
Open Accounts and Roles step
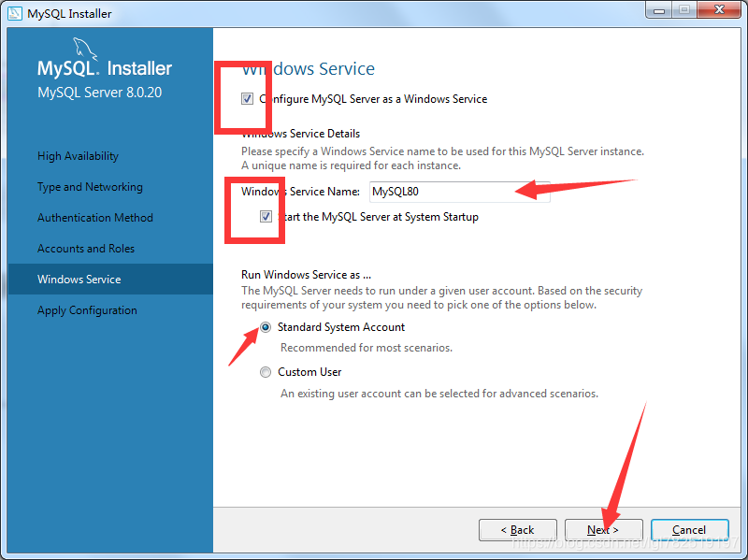(x=86, y=249)
